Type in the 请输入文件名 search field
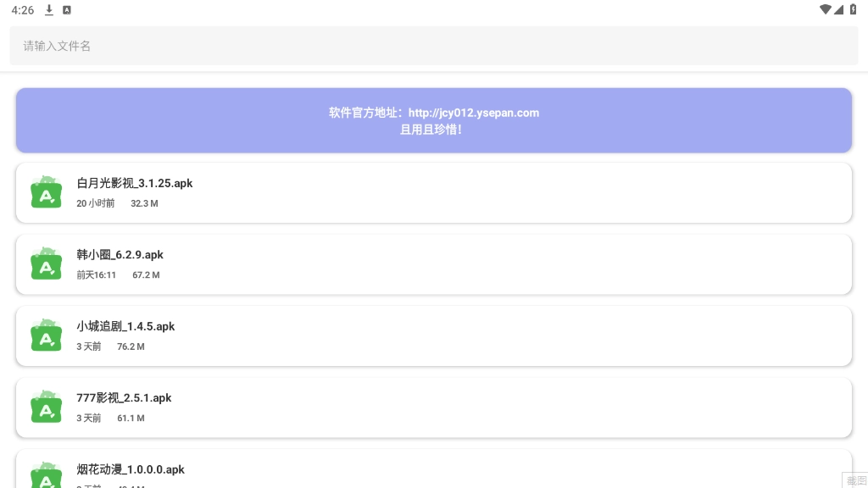 pyautogui.click(x=434, y=46)
